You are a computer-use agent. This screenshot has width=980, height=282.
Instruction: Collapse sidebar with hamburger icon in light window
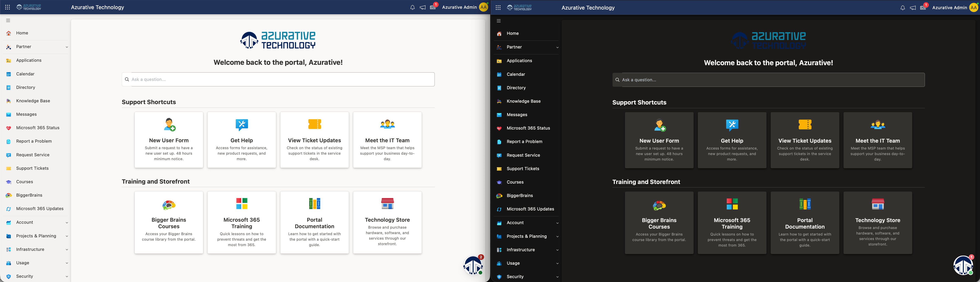click(8, 21)
